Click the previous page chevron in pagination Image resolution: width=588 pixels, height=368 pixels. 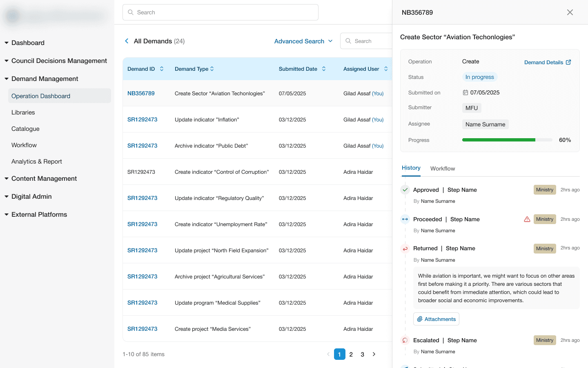328,354
